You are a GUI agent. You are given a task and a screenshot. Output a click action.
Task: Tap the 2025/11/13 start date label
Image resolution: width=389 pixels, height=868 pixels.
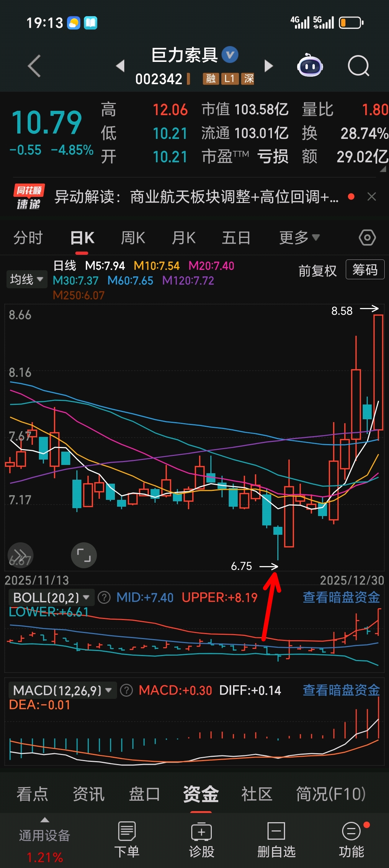point(37,580)
